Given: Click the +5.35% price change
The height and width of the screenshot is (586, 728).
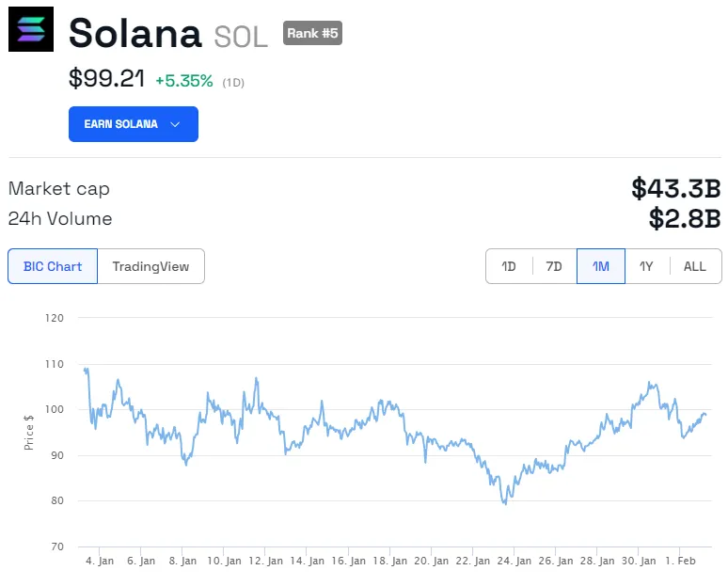Looking at the screenshot, I should tap(184, 81).
